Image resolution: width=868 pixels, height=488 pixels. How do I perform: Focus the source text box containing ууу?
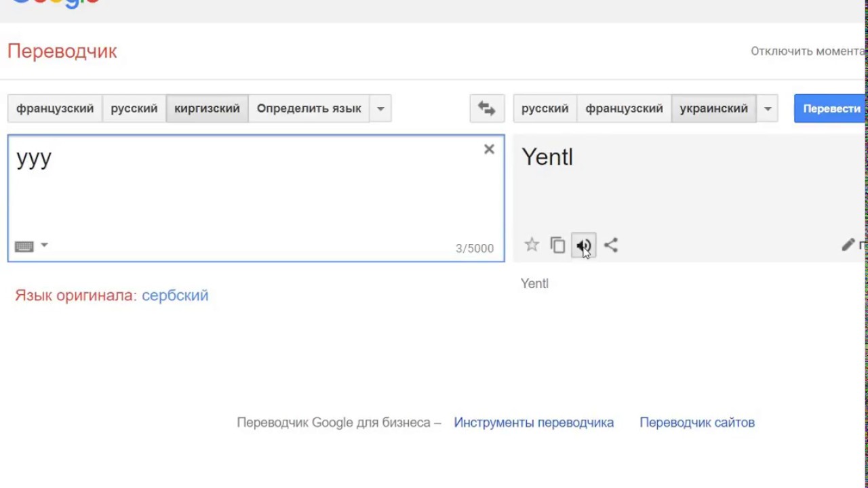pyautogui.click(x=256, y=198)
